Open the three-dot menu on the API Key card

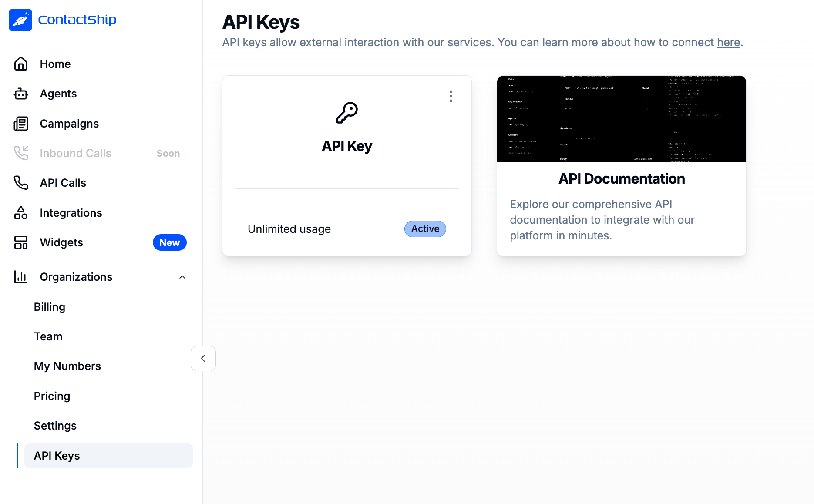click(451, 97)
